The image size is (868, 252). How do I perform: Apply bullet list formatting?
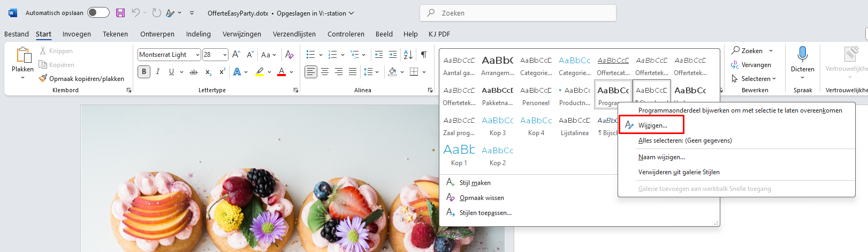pyautogui.click(x=310, y=55)
